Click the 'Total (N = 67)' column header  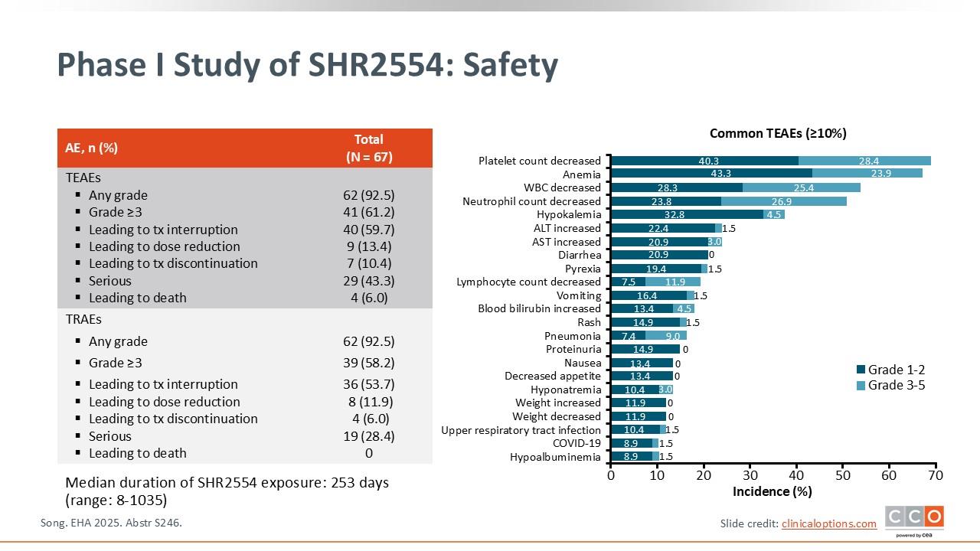click(x=368, y=148)
